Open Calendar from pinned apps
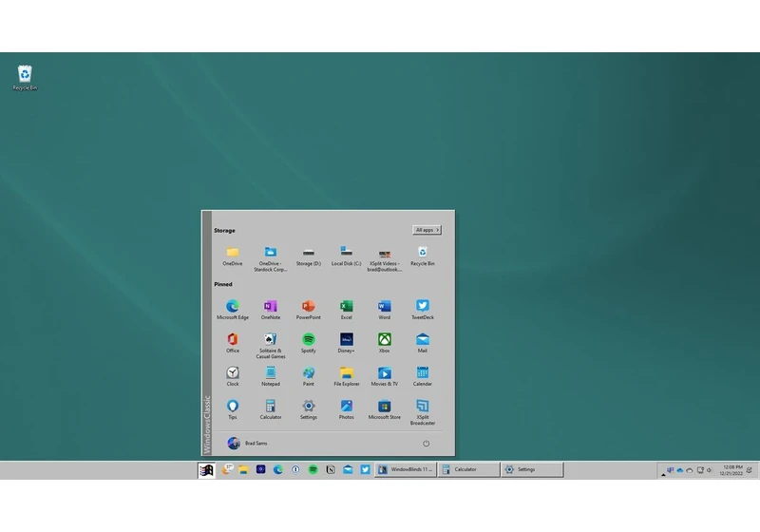This screenshot has height=532, width=760. pyautogui.click(x=423, y=376)
